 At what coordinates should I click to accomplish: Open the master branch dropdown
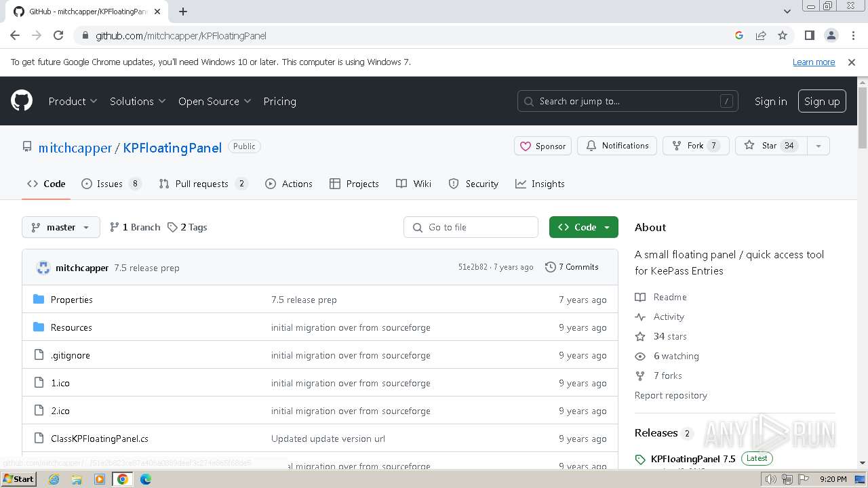point(61,227)
